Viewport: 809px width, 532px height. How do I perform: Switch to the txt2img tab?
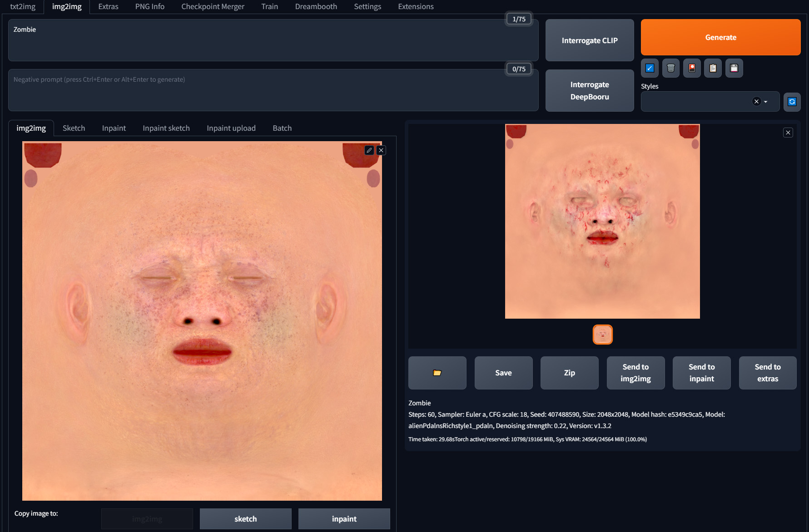tap(23, 6)
